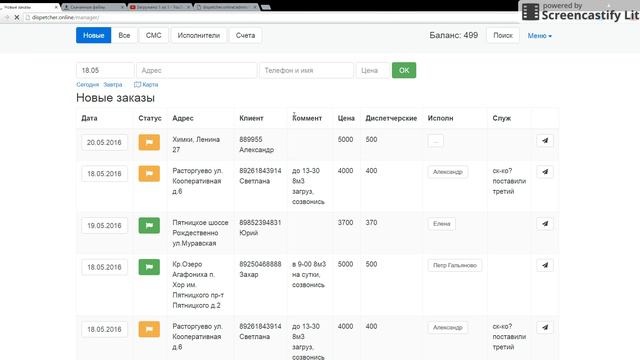
Task: Click the dispatcher fee 370
Action: pos(371,222)
